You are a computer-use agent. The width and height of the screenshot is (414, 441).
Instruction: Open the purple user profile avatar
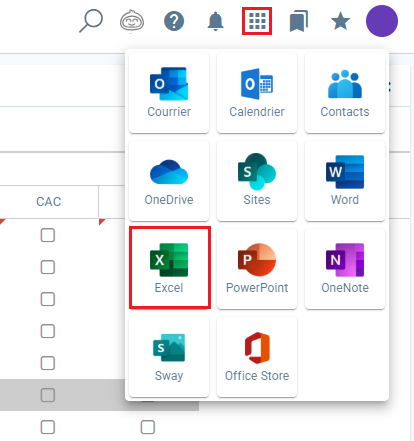pyautogui.click(x=382, y=21)
